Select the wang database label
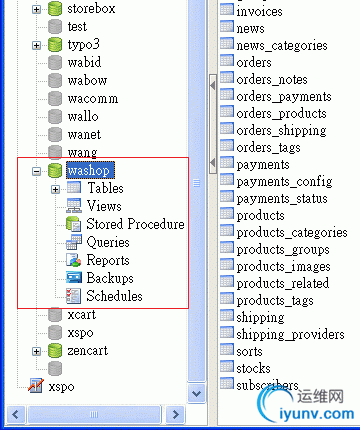Image resolution: width=360 pixels, height=430 pixels. click(x=82, y=153)
